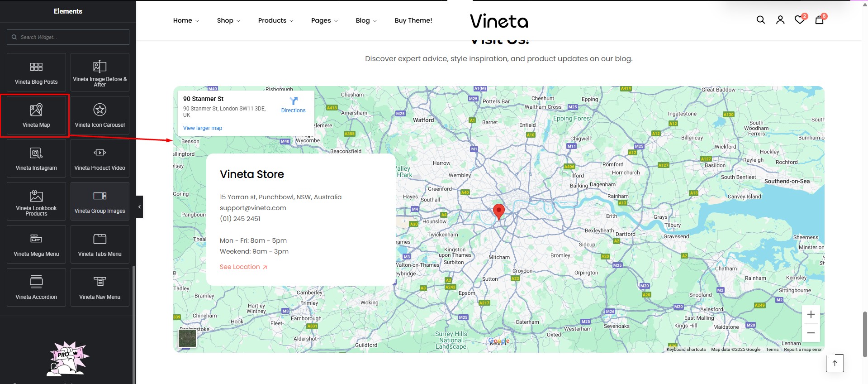Image resolution: width=868 pixels, height=384 pixels.
Task: Open the View larger map link
Action: (x=203, y=128)
